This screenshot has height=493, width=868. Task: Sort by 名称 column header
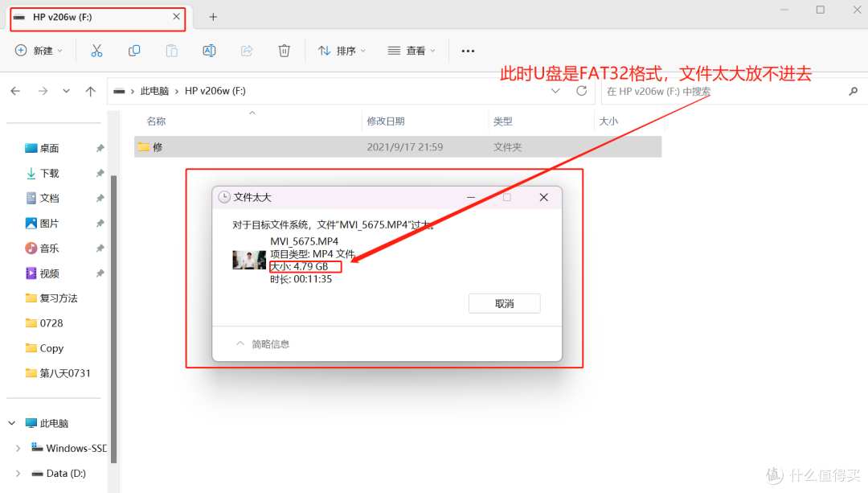pos(156,121)
